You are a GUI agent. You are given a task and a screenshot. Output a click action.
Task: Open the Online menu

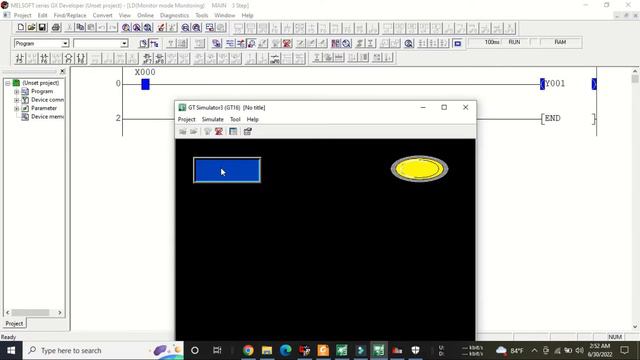[145, 16]
